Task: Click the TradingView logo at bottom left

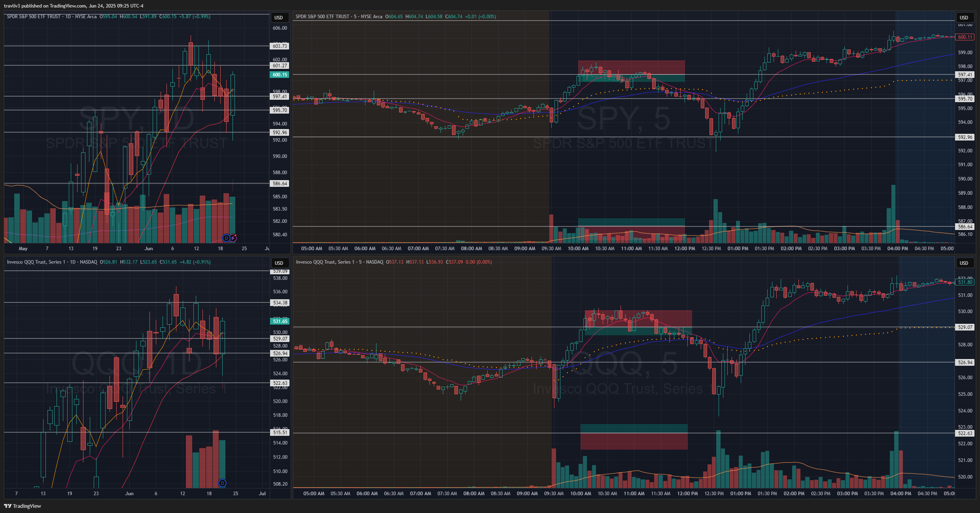Action: pos(23,506)
